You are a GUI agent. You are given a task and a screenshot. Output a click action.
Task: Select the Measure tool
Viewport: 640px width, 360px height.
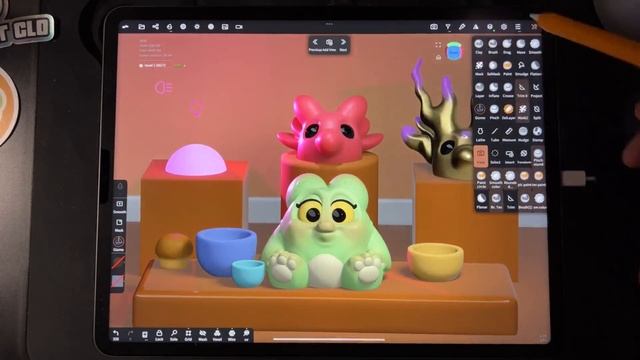pos(509,133)
